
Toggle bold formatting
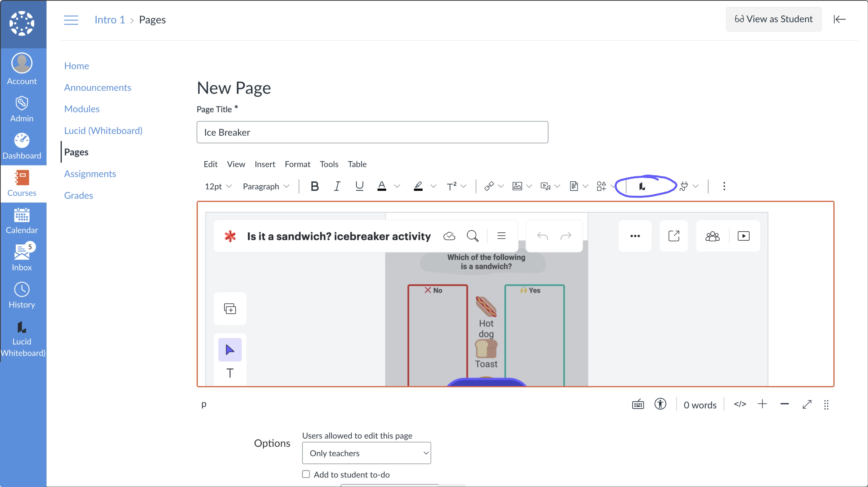click(x=314, y=186)
